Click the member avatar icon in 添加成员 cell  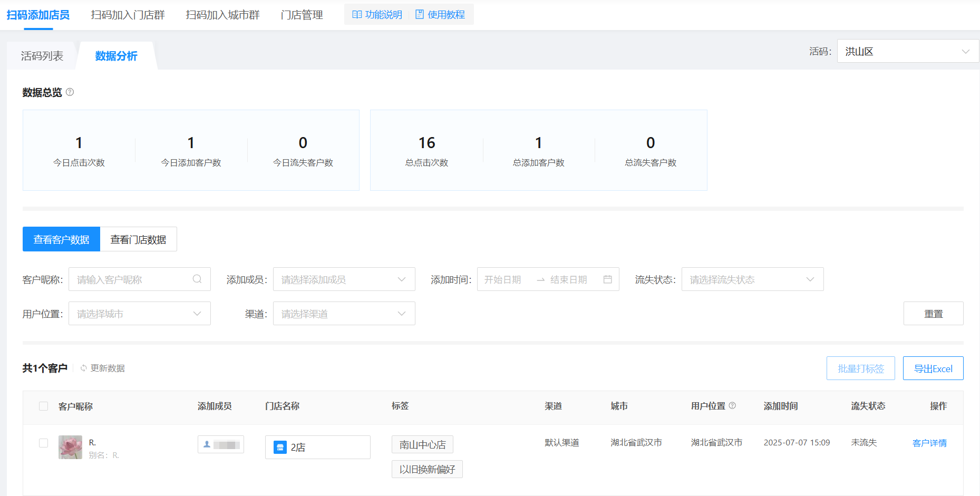coord(207,444)
